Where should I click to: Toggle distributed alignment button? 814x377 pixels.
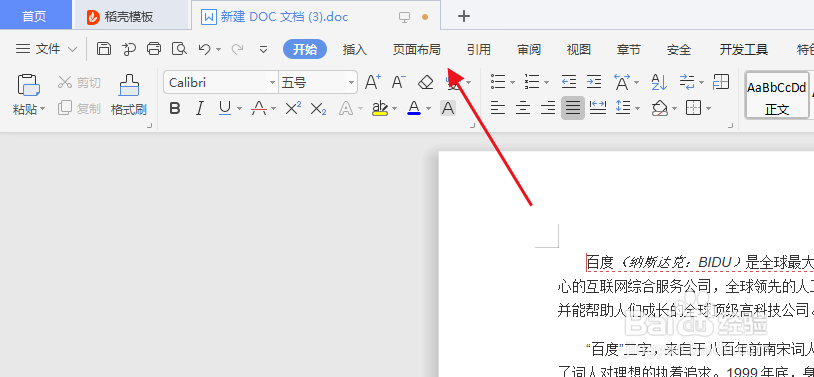pyautogui.click(x=598, y=108)
